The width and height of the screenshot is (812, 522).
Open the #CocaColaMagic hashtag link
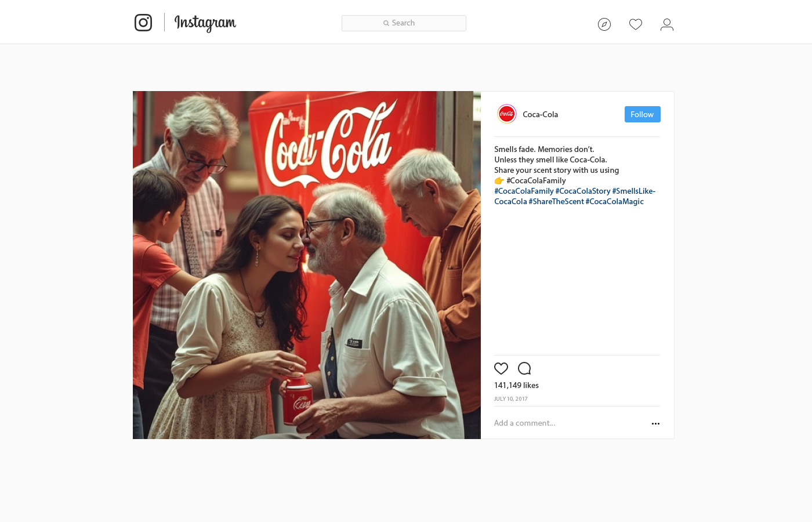click(615, 201)
